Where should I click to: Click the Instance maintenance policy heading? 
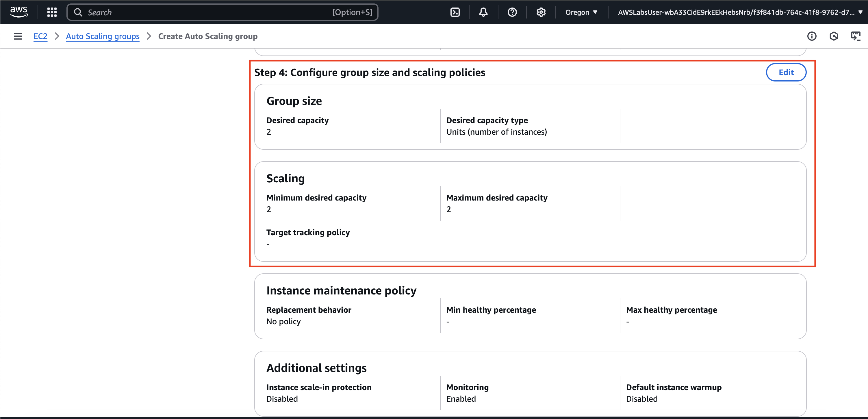pyautogui.click(x=341, y=290)
